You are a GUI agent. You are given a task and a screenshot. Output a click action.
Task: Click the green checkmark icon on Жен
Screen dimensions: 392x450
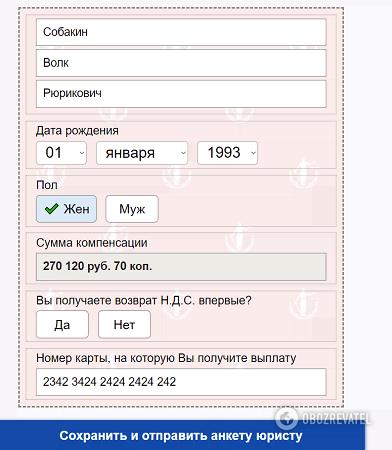tap(52, 209)
